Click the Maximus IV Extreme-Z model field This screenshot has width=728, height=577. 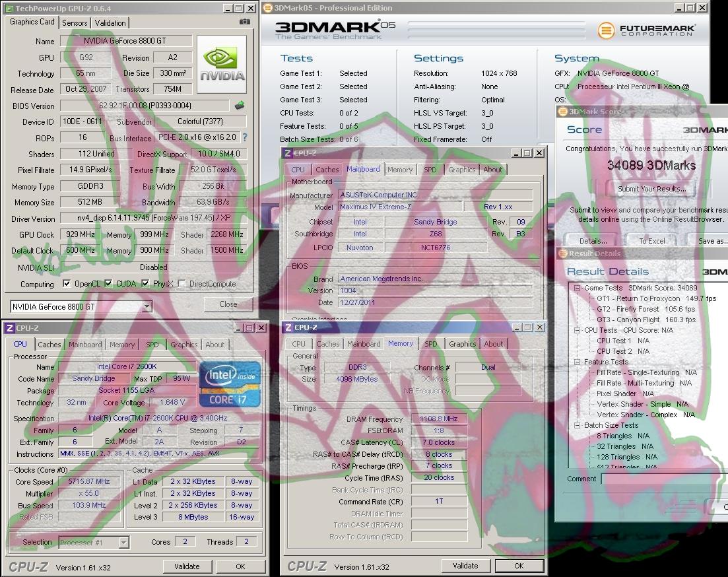400,207
